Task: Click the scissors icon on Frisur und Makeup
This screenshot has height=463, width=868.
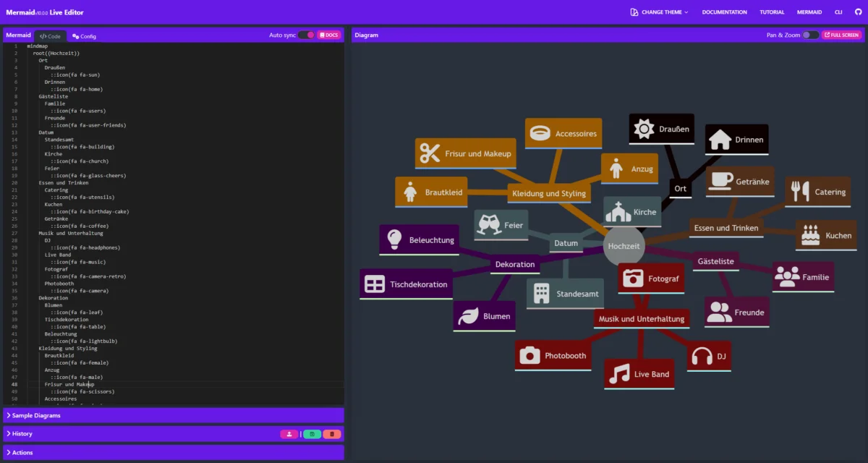Action: [430, 153]
